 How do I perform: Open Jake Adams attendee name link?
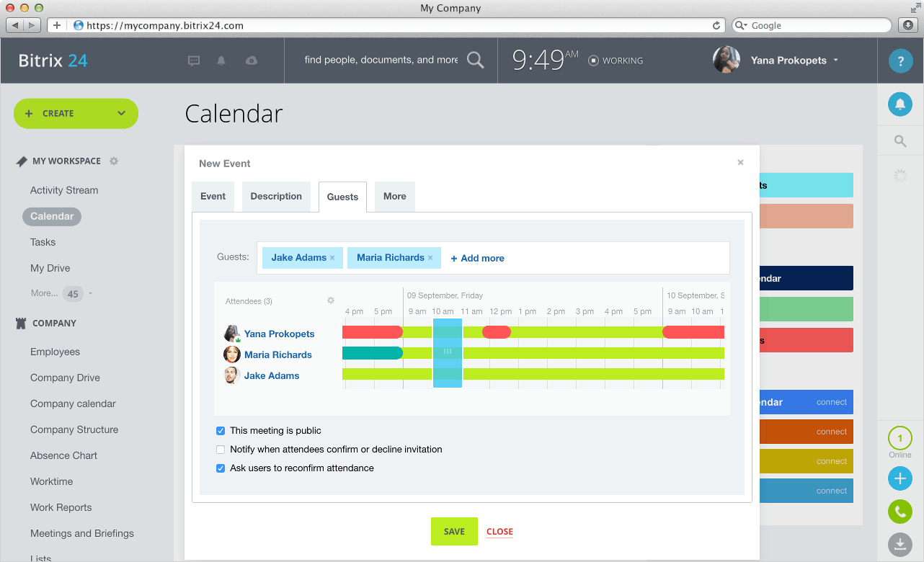tap(272, 375)
